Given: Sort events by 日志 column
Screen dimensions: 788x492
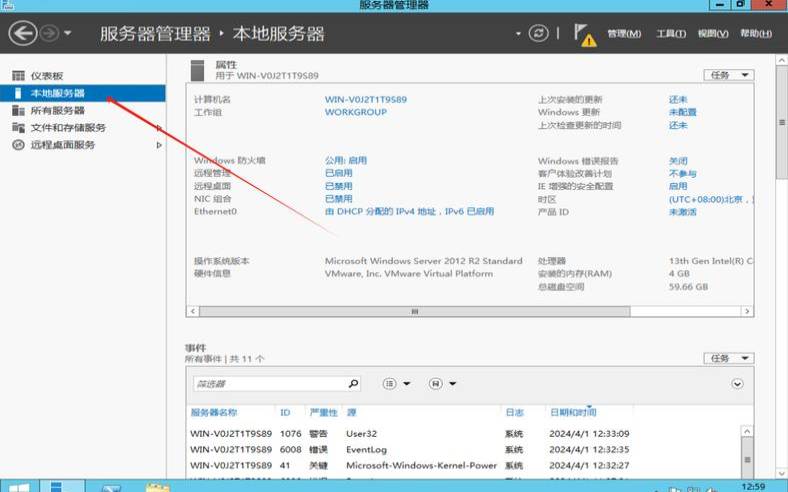Looking at the screenshot, I should [x=514, y=413].
